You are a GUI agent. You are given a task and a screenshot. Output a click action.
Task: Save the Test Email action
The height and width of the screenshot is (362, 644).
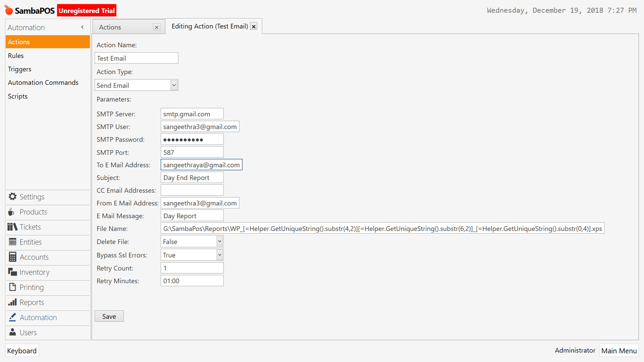click(x=109, y=316)
